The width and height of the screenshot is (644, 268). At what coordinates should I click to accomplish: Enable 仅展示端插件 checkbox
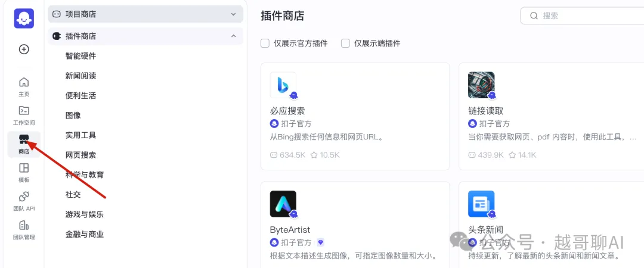pos(345,43)
